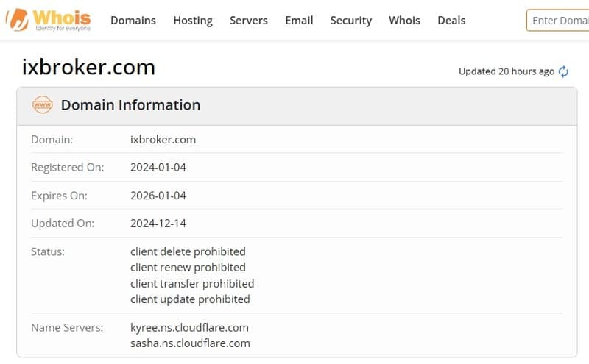Select client transfer prohibited status
589x364 pixels.
coord(192,283)
